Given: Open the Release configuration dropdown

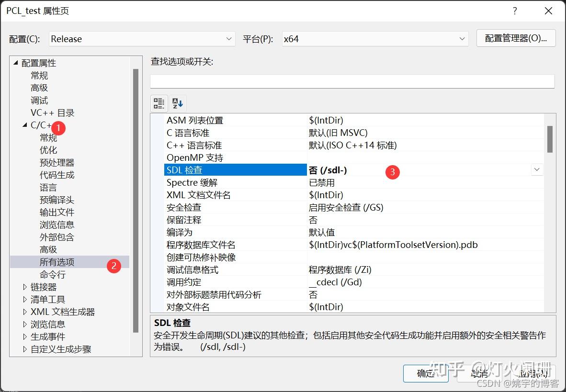Looking at the screenshot, I should click(229, 39).
